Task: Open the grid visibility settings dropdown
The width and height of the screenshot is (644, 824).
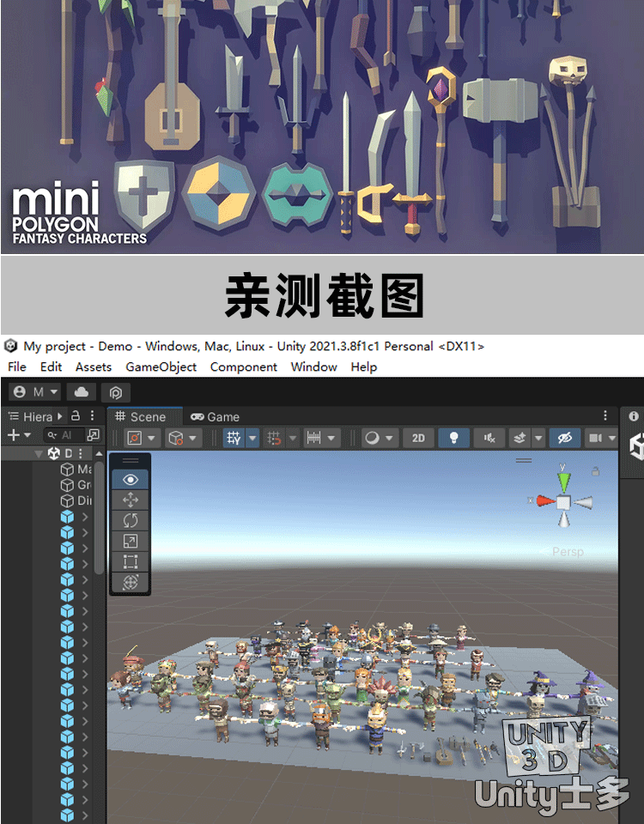Action: click(252, 438)
